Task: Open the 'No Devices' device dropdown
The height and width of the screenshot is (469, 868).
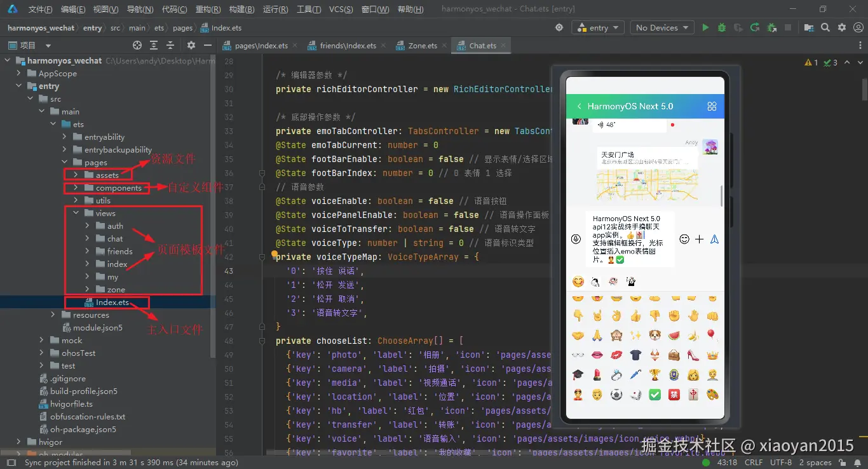Action: 661,28
